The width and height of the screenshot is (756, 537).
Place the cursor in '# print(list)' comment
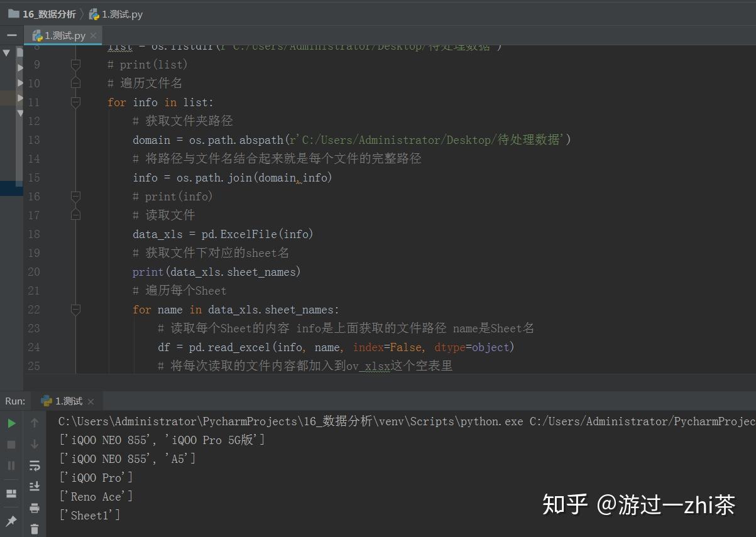tap(148, 64)
